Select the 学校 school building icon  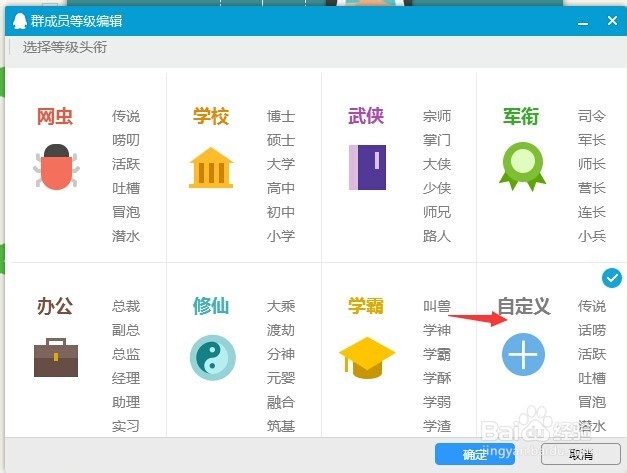point(211,168)
